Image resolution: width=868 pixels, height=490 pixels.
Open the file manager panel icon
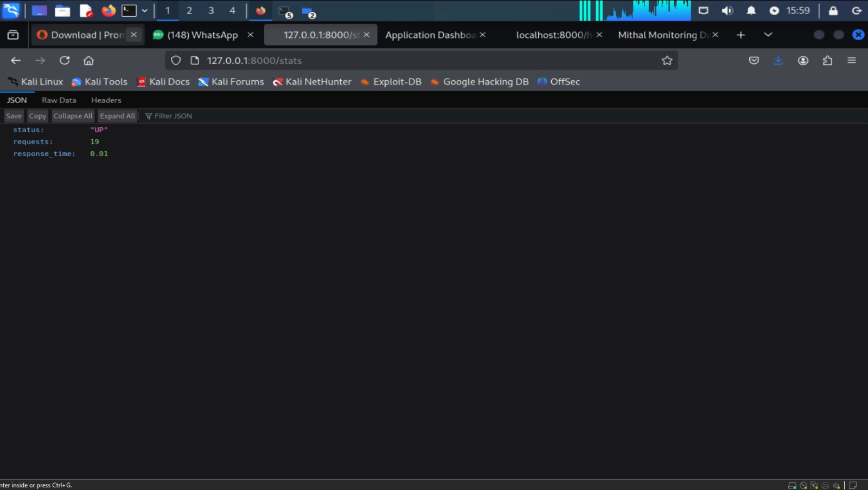[x=62, y=10]
